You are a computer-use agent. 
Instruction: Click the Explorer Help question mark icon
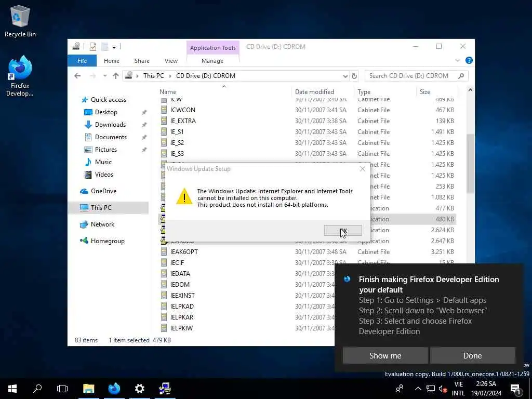[469, 60]
